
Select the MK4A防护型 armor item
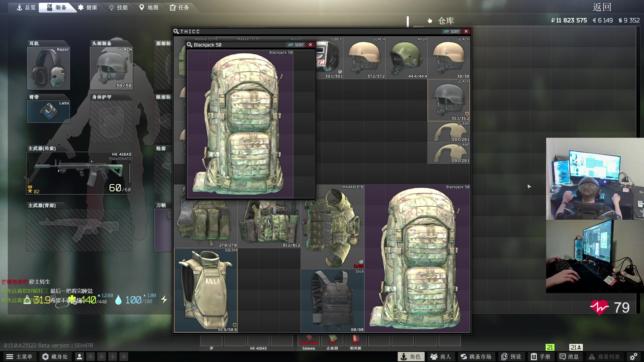(x=333, y=227)
